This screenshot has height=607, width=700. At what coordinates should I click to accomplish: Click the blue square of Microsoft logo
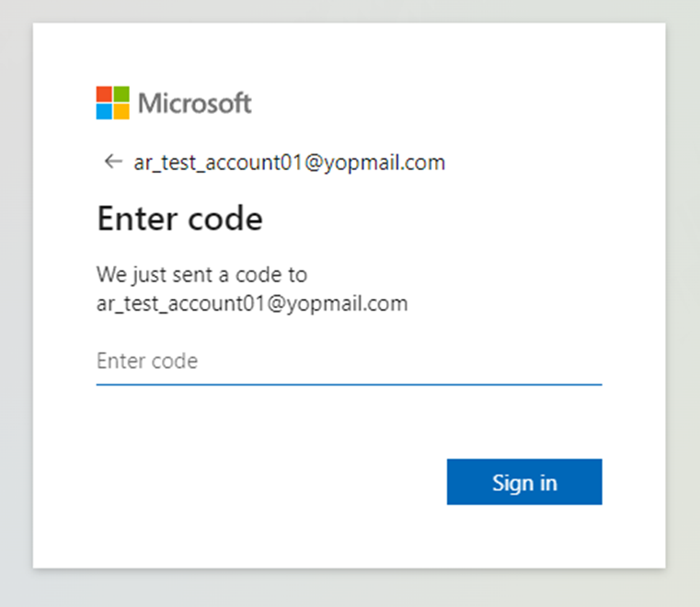tap(104, 111)
